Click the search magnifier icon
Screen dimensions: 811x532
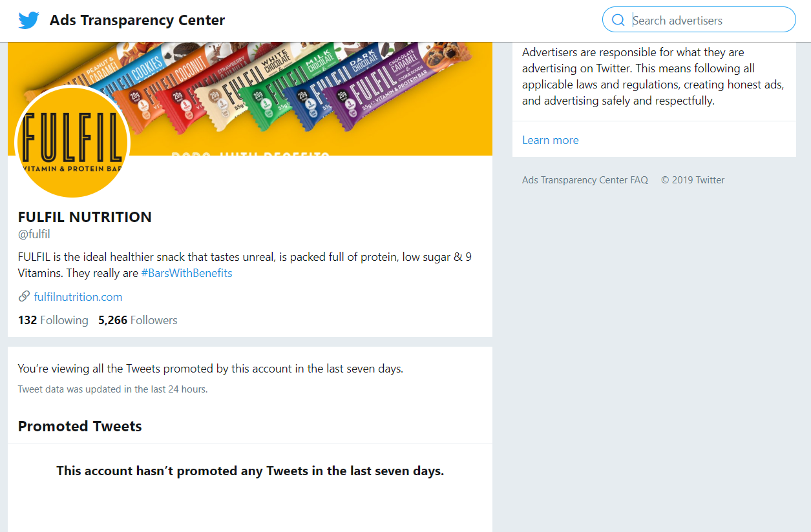[618, 20]
